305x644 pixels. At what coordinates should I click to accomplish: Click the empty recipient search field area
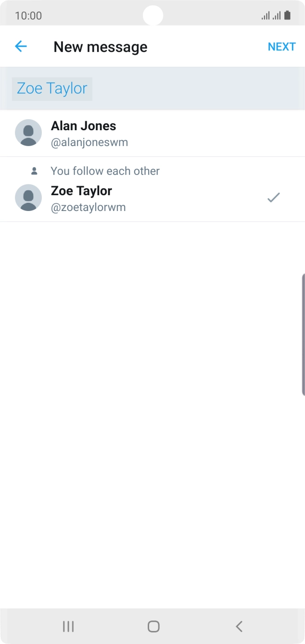click(197, 89)
